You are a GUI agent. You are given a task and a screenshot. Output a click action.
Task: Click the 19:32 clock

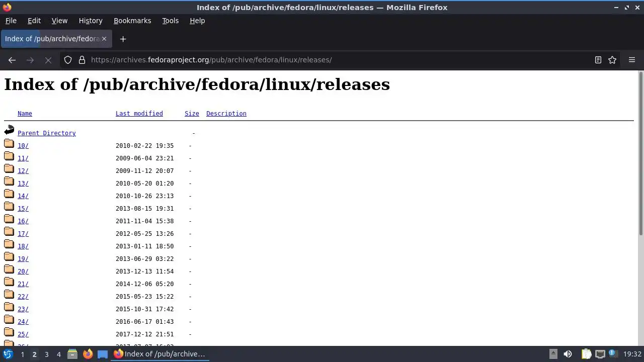(632, 354)
